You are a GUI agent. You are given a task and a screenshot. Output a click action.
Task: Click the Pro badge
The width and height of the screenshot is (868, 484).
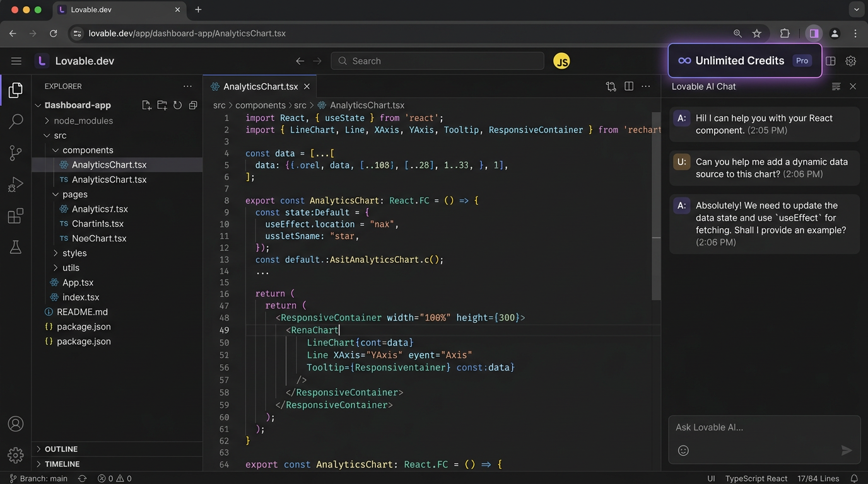coord(802,60)
